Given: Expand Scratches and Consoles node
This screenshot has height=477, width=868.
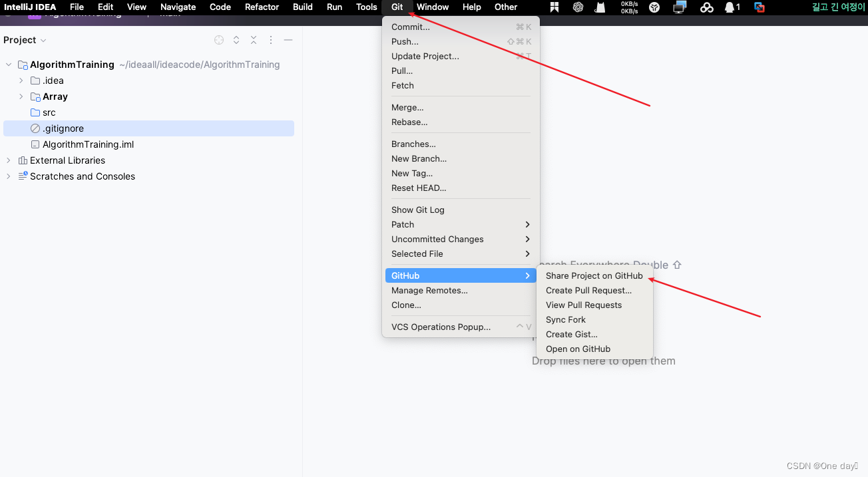Looking at the screenshot, I should 8,176.
